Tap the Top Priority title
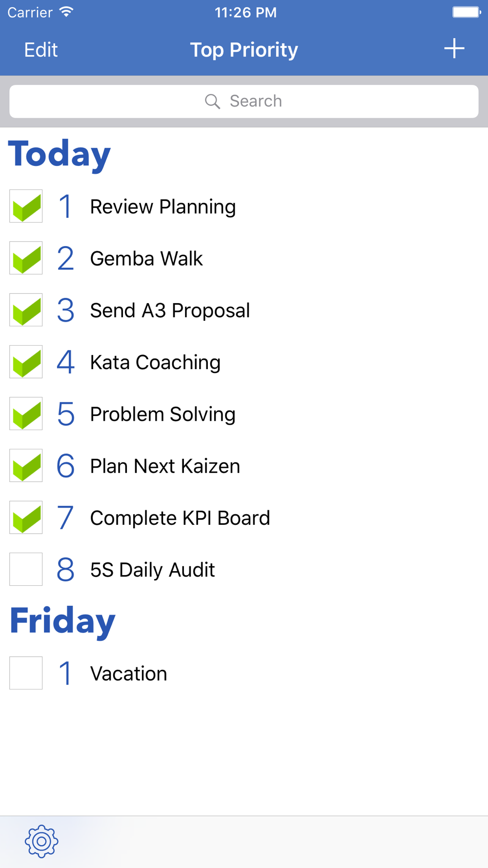 coord(244,50)
